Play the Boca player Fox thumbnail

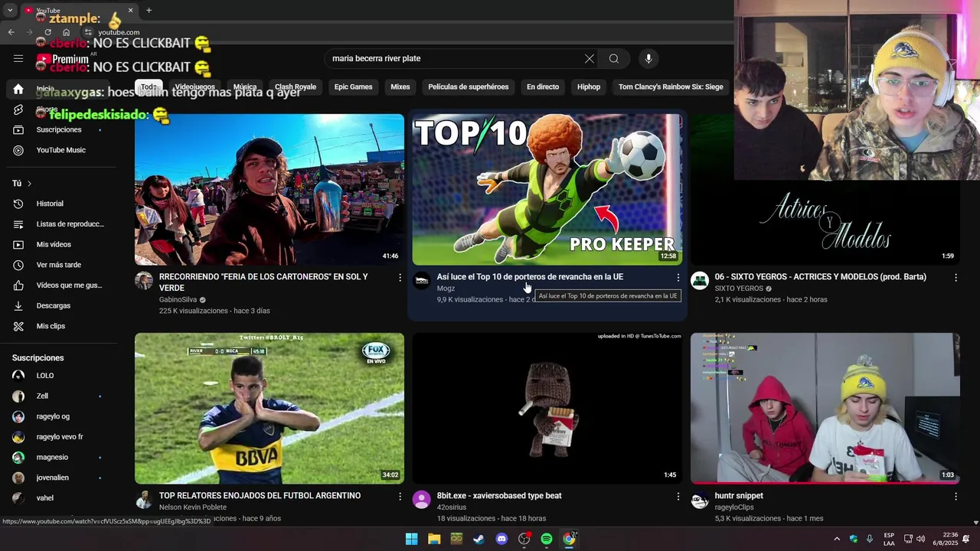point(269,409)
